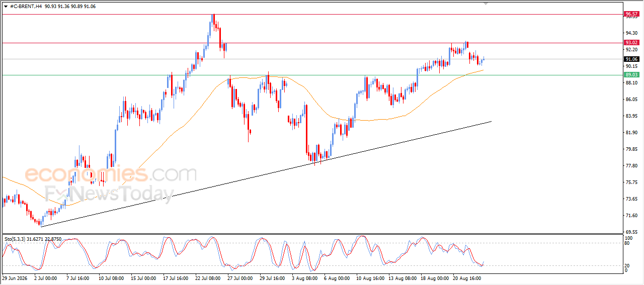Click the 20 Aug 16:00 time axis label
Image resolution: width=644 pixels, height=285 pixels.
point(467,277)
